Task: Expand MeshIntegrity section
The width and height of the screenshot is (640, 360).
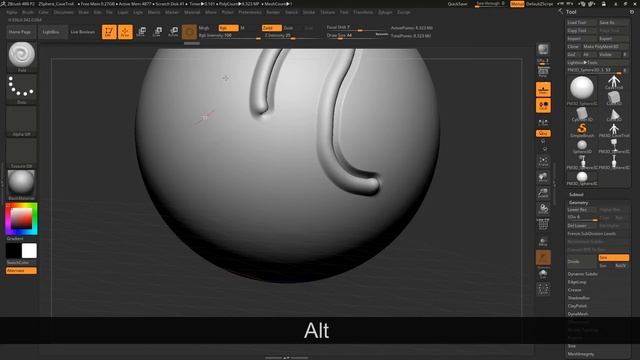Action: [x=581, y=354]
